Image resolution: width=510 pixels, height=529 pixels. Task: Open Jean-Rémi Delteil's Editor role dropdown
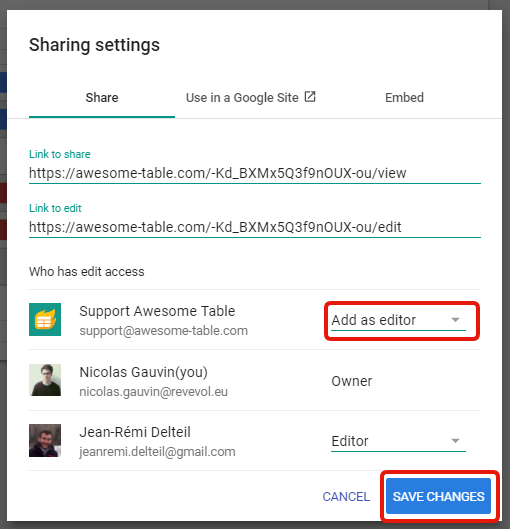tap(398, 441)
